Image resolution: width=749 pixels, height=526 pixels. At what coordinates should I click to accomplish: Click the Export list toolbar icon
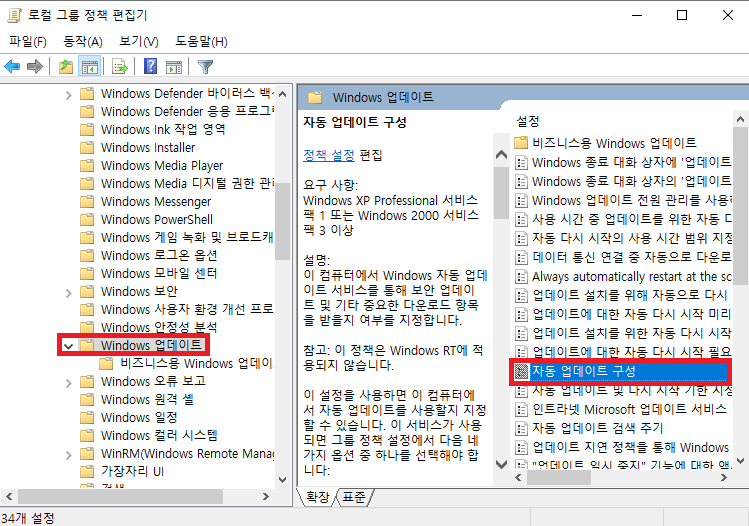(119, 66)
